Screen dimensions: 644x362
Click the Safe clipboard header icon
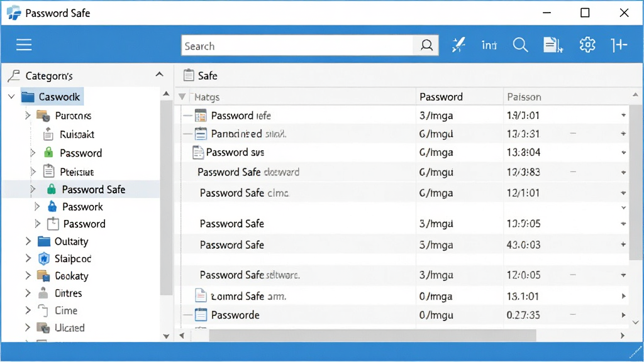[x=189, y=75]
